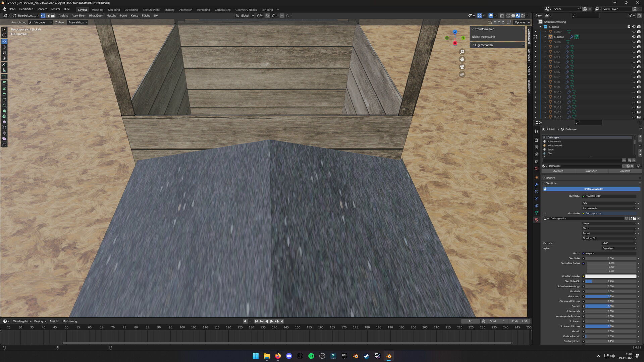
Task: Activate the Knife tool
Action: [4, 105]
